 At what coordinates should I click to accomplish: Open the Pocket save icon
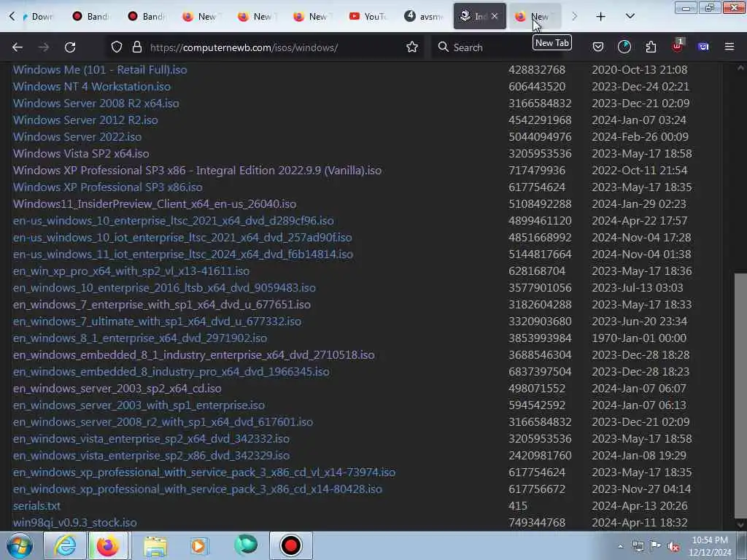(x=598, y=47)
